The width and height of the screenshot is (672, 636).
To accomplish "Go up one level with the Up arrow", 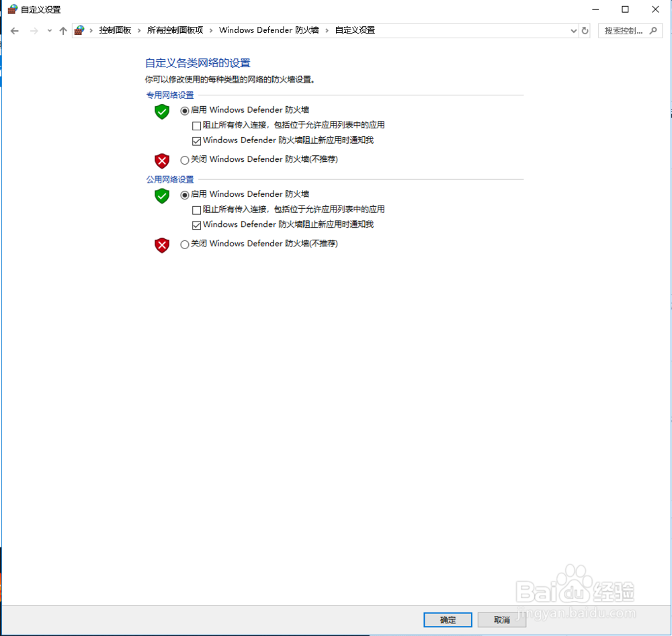I will point(63,31).
